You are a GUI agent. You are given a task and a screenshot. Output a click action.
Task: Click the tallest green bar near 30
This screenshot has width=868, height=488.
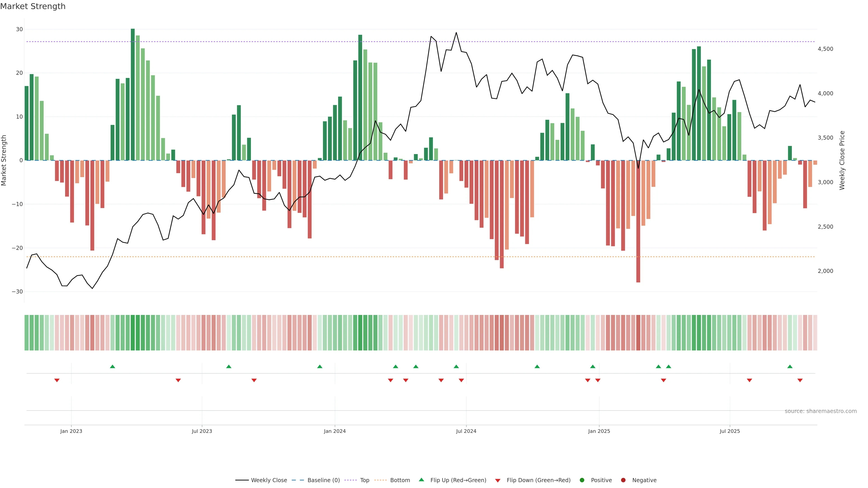pyautogui.click(x=133, y=94)
